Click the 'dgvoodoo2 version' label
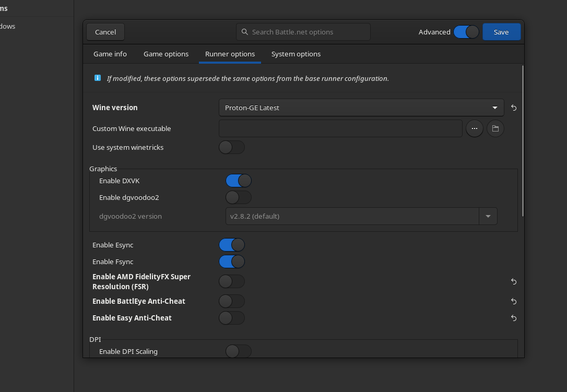Viewport: 567px width, 392px height. [130, 216]
